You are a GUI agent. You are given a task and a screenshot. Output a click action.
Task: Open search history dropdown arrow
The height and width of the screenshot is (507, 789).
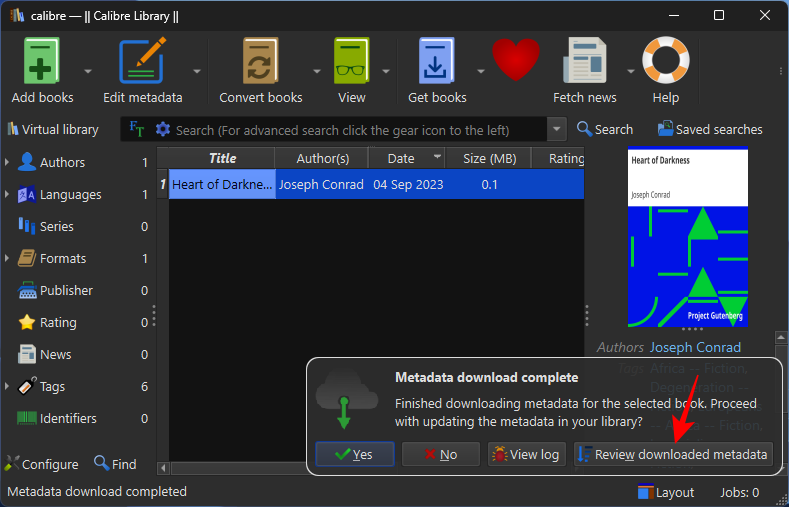[557, 129]
